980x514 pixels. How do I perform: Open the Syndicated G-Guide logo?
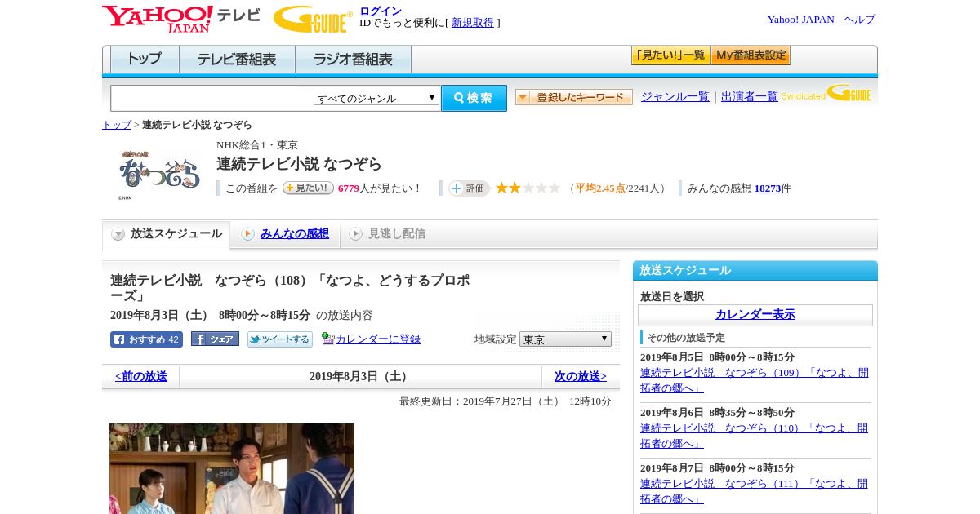tap(826, 93)
